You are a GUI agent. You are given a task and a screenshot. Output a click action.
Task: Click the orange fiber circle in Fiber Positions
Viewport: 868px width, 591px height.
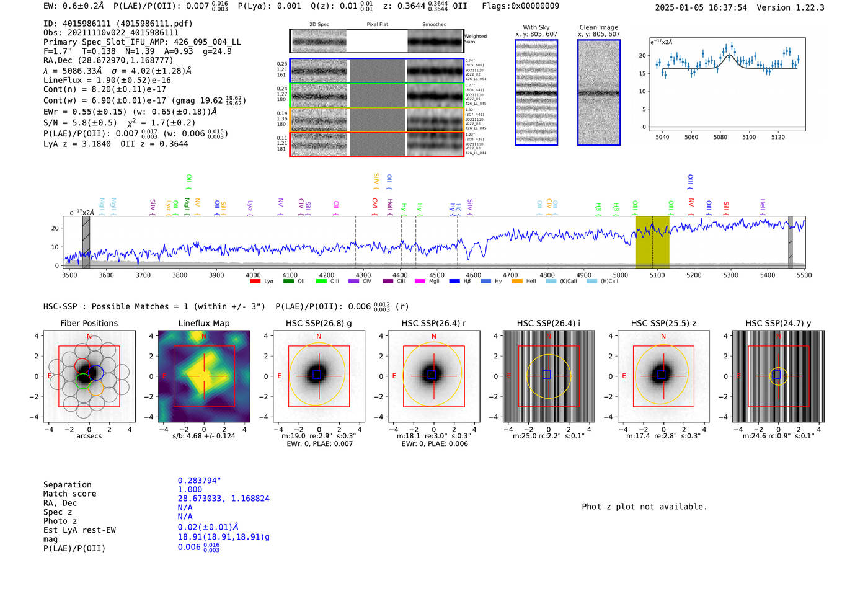pos(95,388)
